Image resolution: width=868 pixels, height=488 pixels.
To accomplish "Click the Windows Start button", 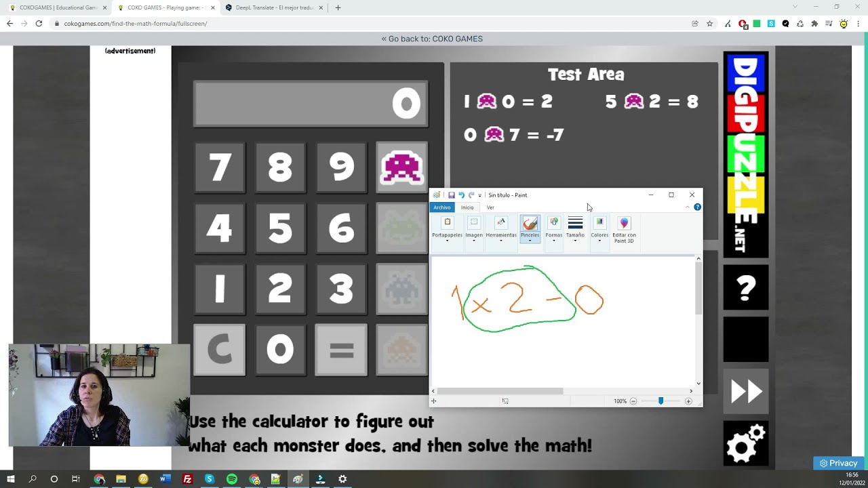I will point(10,479).
